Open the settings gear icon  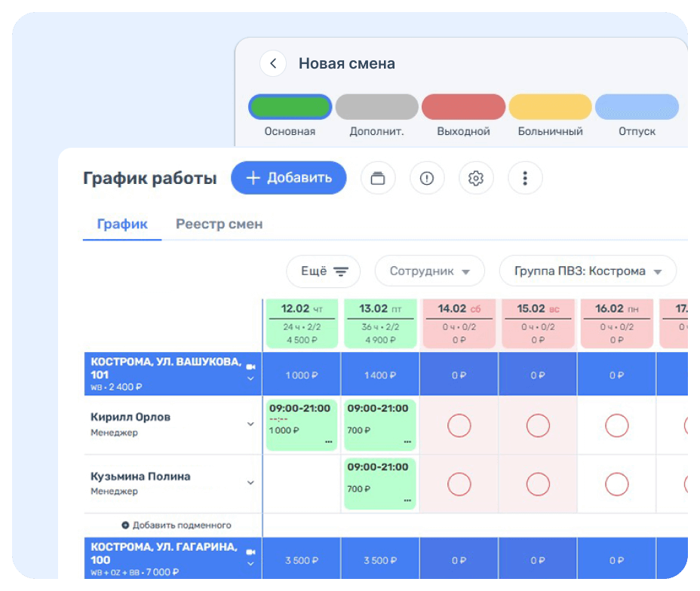pyautogui.click(x=475, y=179)
